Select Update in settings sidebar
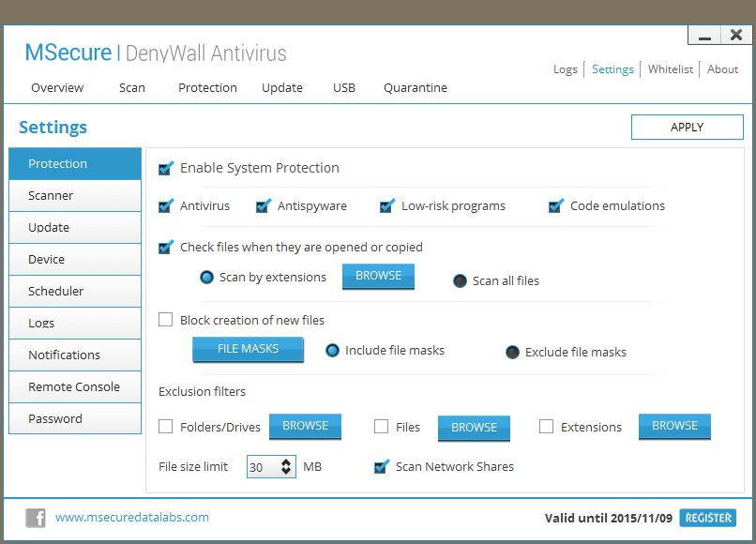The width and height of the screenshot is (756, 544). 75,228
